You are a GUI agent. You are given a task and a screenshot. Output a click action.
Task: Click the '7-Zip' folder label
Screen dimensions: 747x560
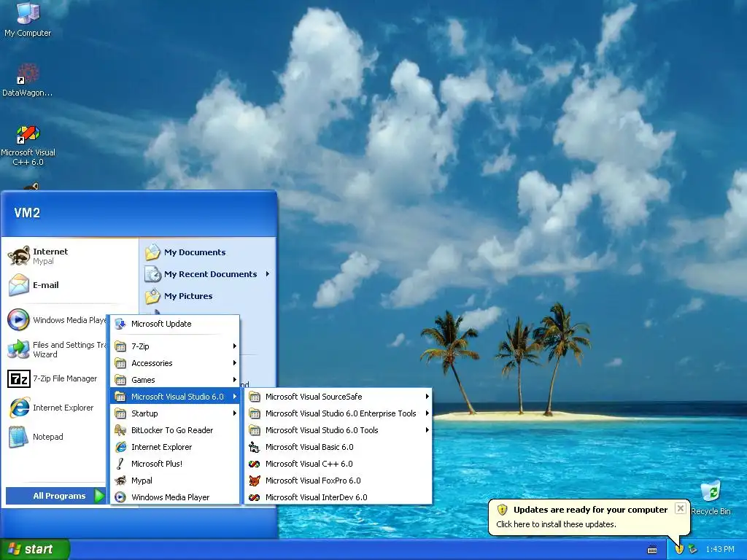140,346
